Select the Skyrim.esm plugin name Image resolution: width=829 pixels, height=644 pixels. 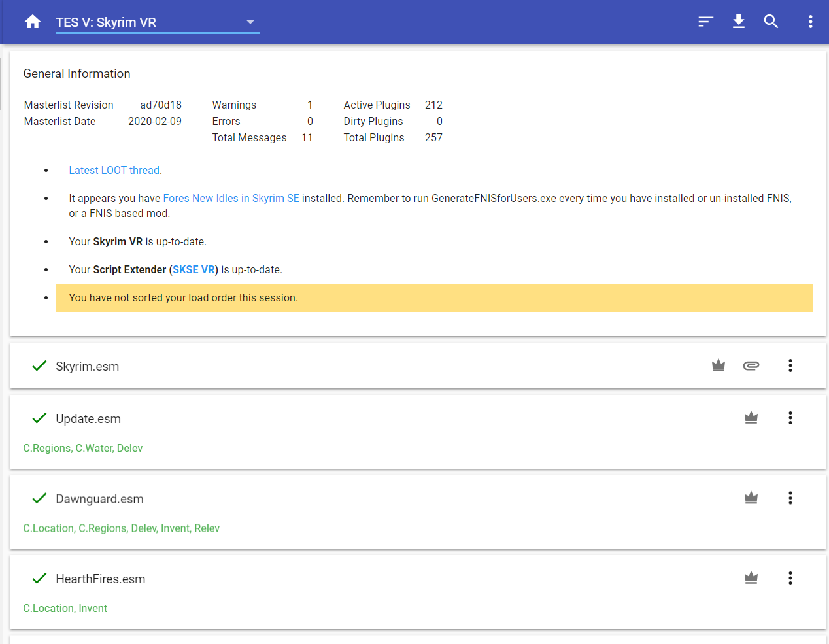(88, 367)
